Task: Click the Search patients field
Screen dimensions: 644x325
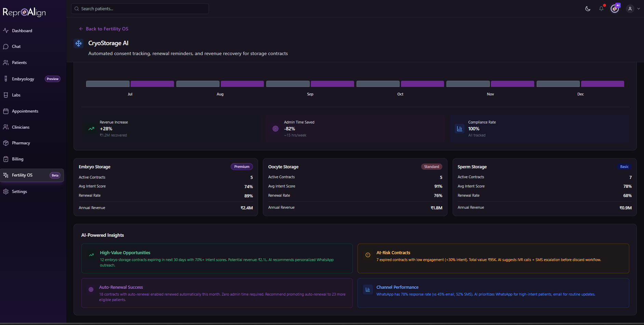Action: coord(140,9)
